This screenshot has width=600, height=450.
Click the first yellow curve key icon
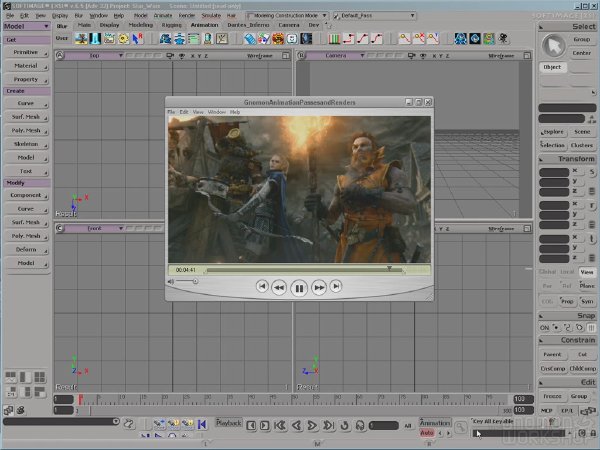(x=404, y=39)
